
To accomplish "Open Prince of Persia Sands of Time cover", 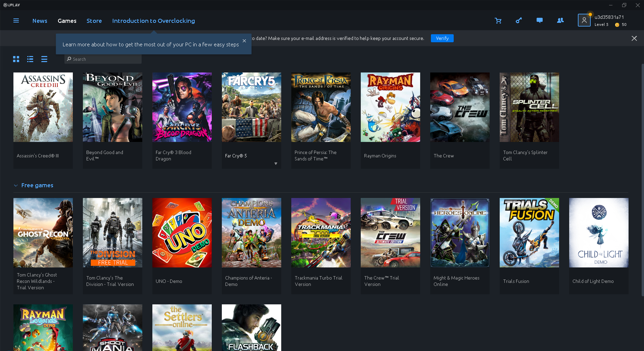I will [321, 107].
